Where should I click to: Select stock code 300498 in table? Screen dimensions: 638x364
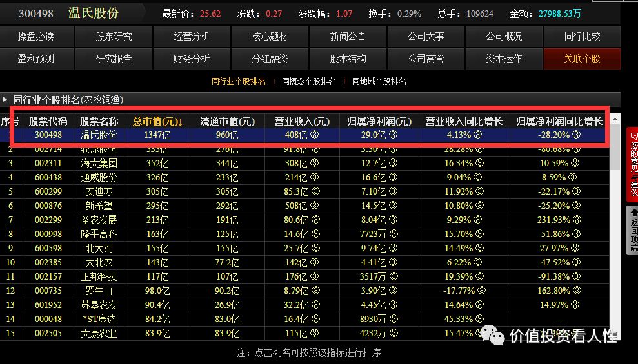click(48, 135)
